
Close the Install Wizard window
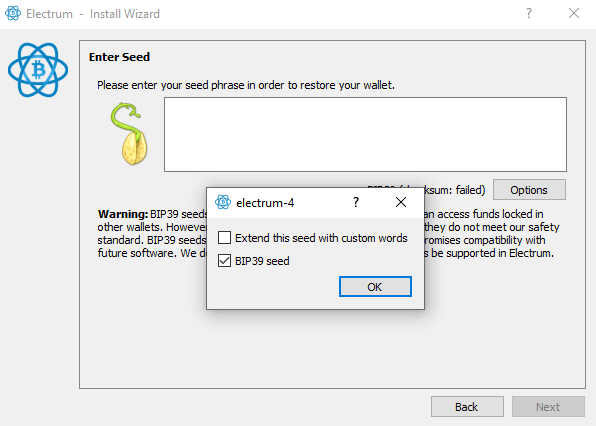(x=574, y=13)
